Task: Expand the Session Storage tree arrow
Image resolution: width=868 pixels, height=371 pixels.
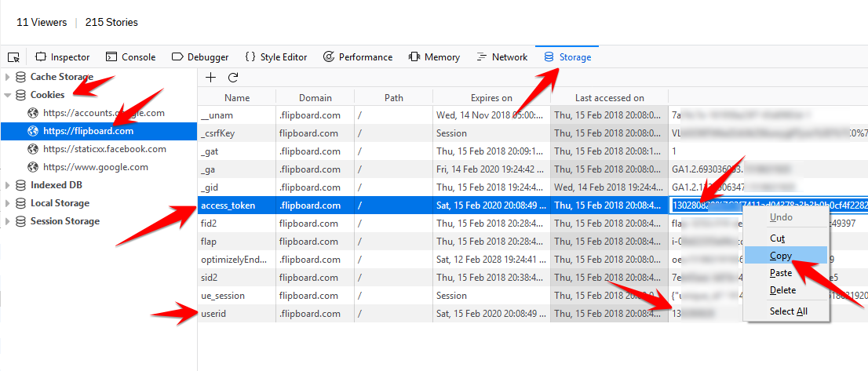Action: (7, 221)
